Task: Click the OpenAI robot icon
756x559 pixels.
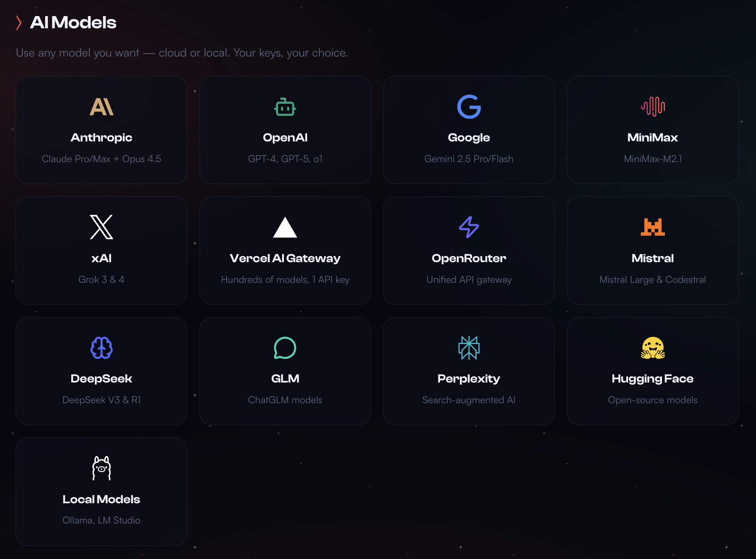Action: (285, 107)
